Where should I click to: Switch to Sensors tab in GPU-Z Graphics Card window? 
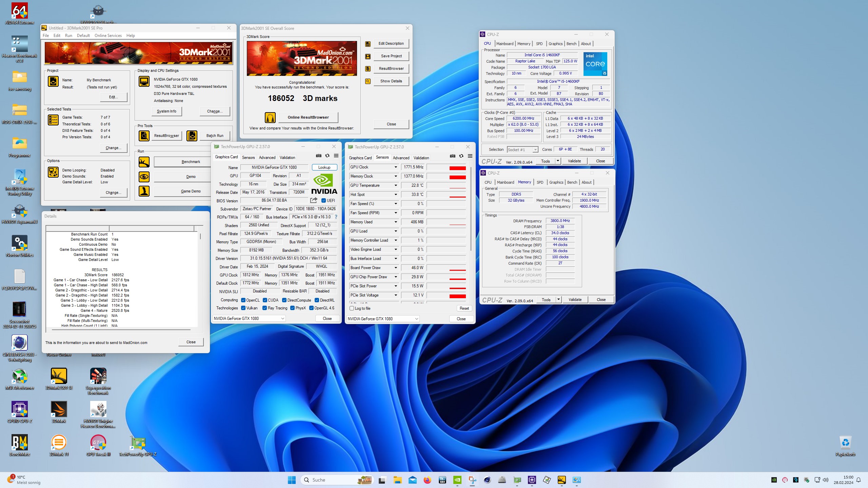coord(248,158)
